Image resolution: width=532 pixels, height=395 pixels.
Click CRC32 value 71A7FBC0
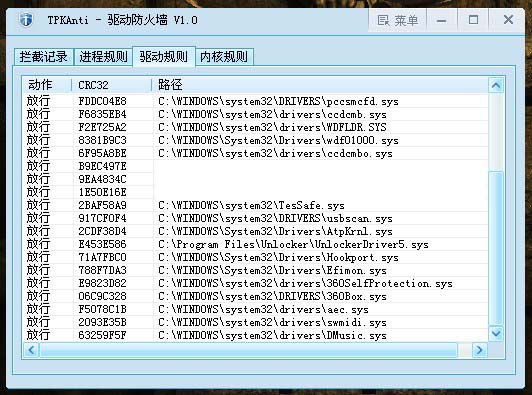pyautogui.click(x=102, y=257)
